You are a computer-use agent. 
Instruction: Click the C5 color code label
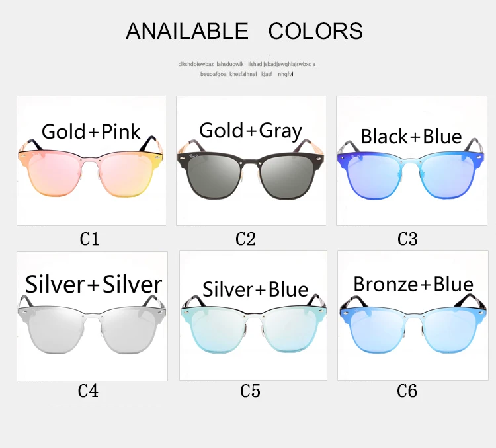pyautogui.click(x=250, y=391)
